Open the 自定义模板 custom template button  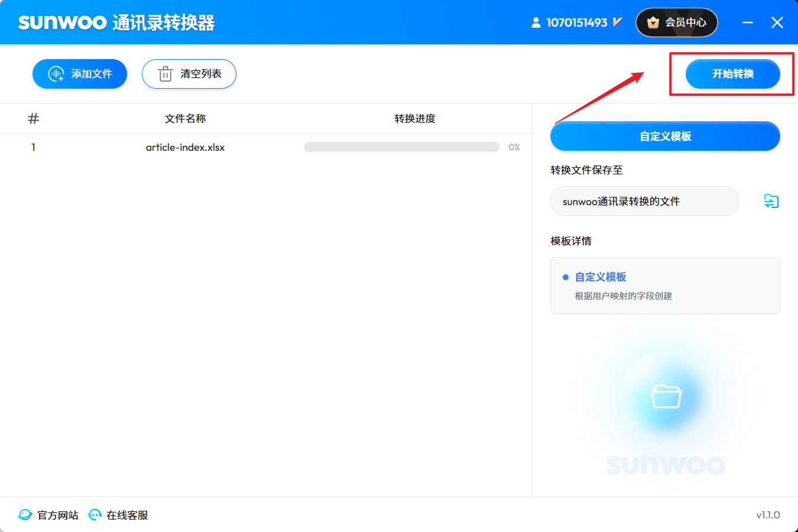click(665, 136)
